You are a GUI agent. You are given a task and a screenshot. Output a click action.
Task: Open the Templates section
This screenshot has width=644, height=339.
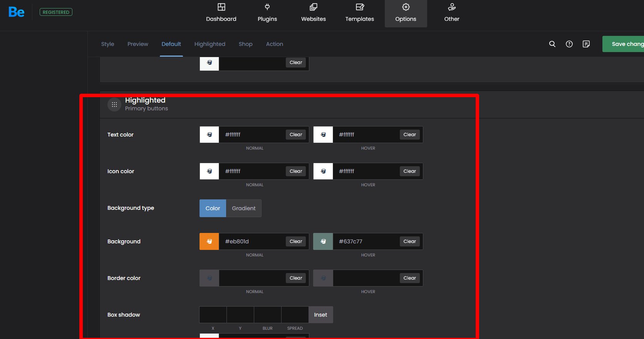tap(359, 13)
